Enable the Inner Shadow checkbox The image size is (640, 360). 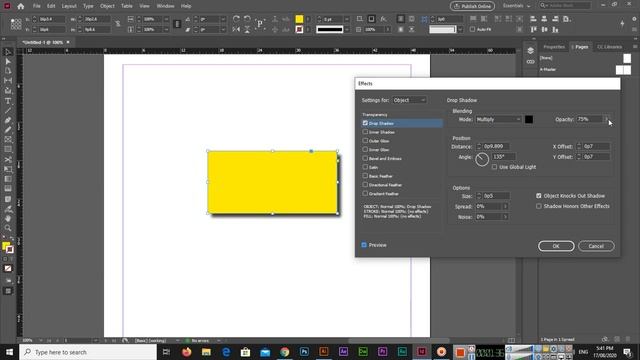(x=365, y=132)
